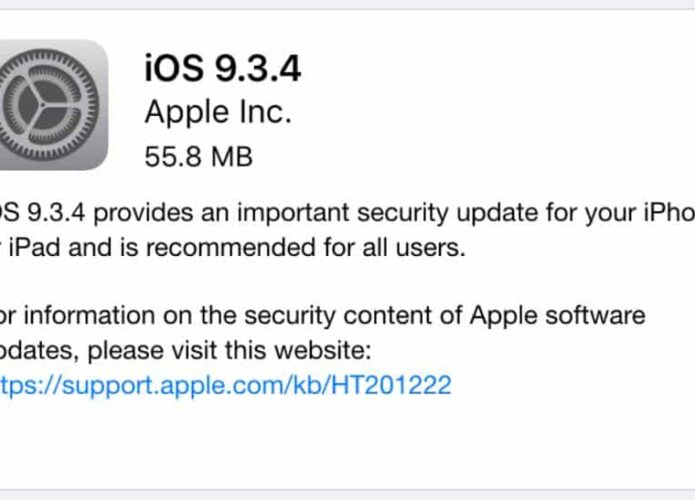The width and height of the screenshot is (695, 500).
Task: Click the gray divider line below the update card
Action: coord(348,494)
